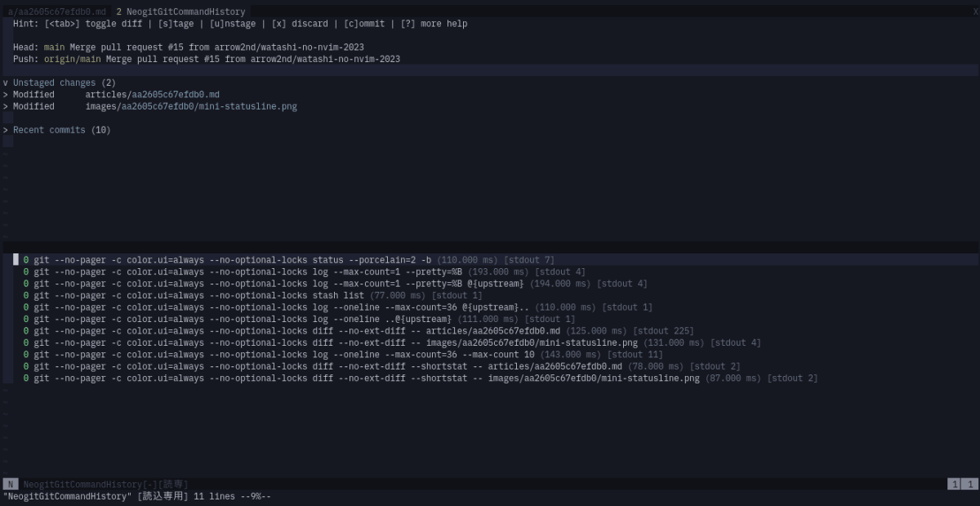Select the log --pretty=%B @{upstream} command row
This screenshot has height=506, width=980.
[x=336, y=284]
